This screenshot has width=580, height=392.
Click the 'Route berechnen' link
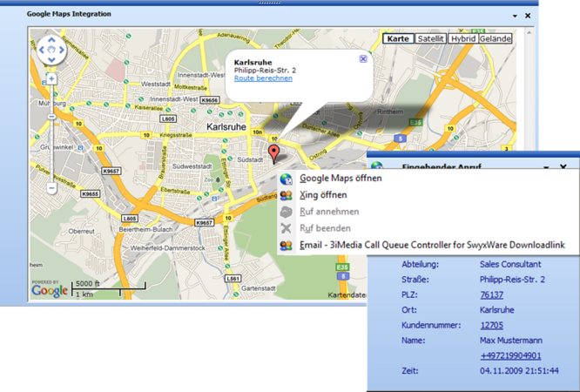coord(263,78)
